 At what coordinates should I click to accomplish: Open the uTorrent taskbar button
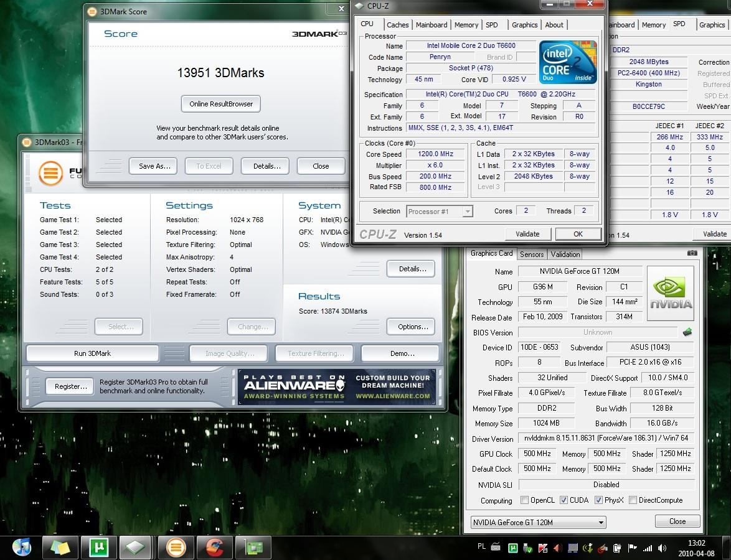click(99, 547)
